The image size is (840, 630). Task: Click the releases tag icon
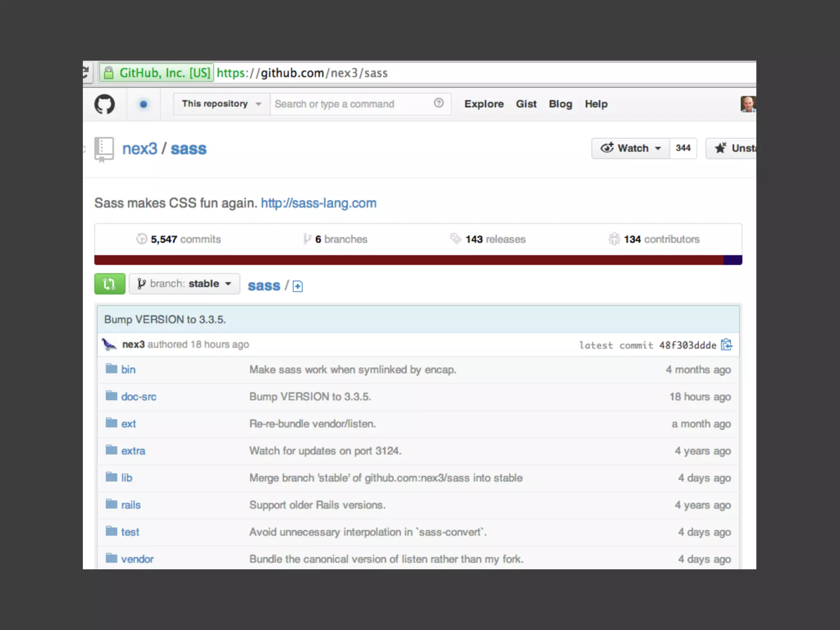point(455,238)
